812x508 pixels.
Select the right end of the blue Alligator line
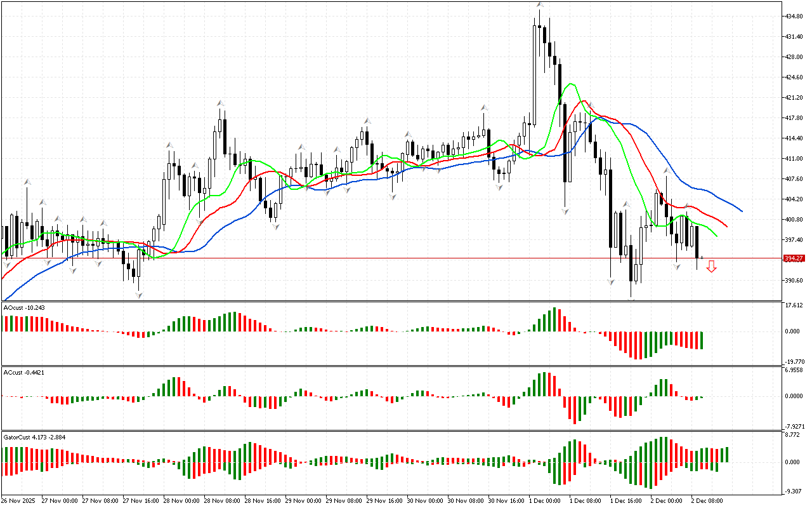(x=742, y=211)
